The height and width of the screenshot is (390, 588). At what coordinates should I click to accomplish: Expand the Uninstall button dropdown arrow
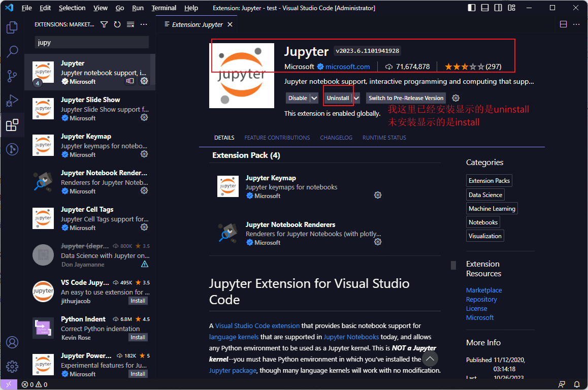pos(356,98)
